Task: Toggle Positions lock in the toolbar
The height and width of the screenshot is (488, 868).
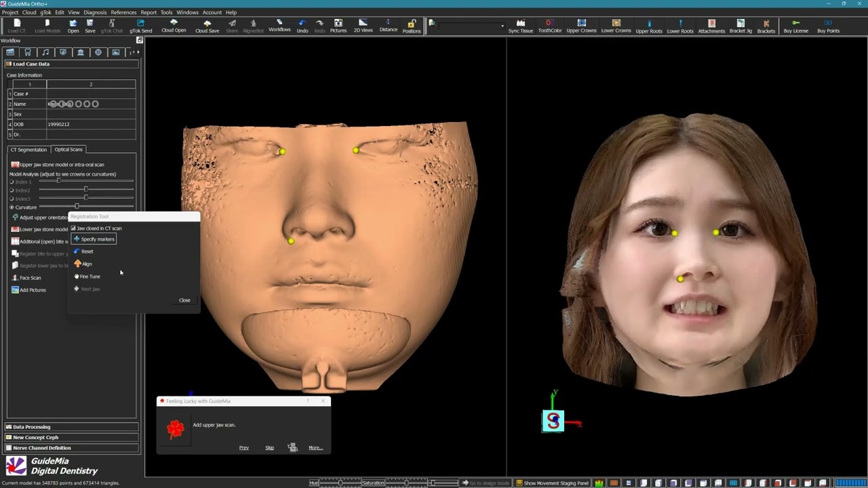Action: click(x=412, y=26)
